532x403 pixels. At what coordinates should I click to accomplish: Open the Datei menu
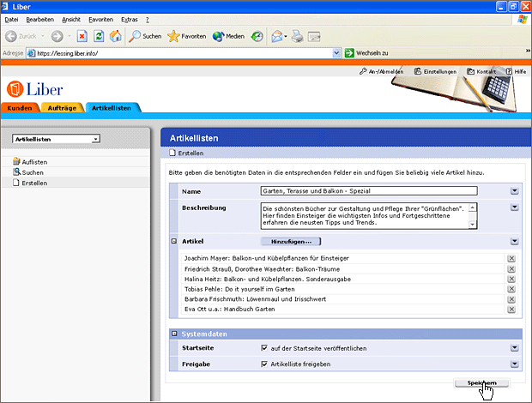pos(11,20)
